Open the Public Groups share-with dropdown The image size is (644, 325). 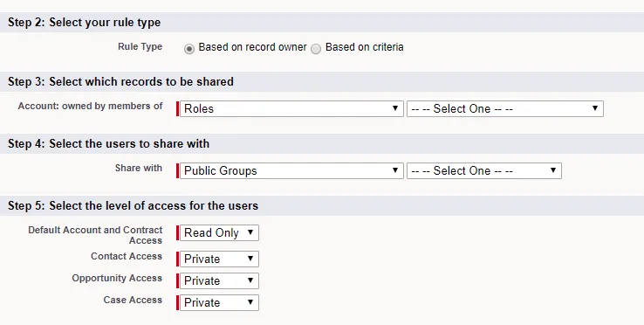(x=291, y=170)
